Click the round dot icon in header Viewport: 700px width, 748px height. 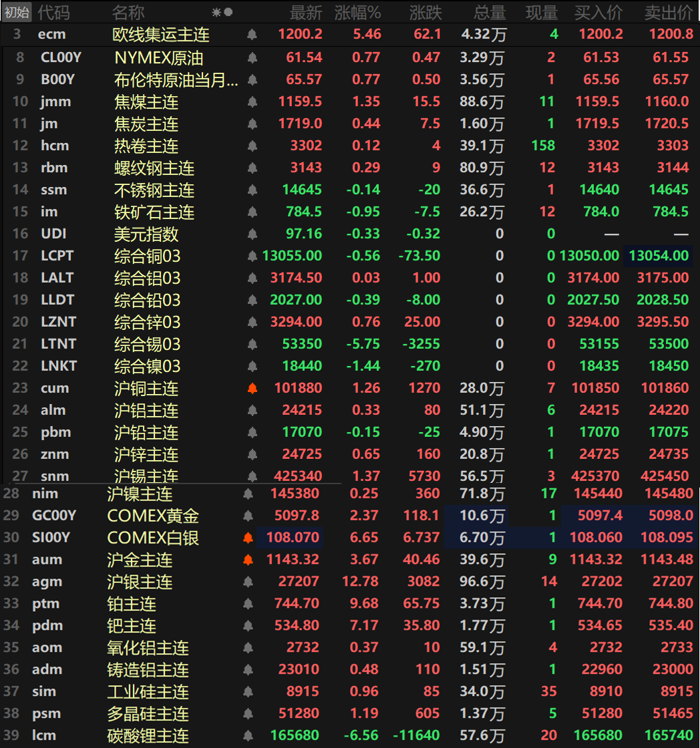228,12
